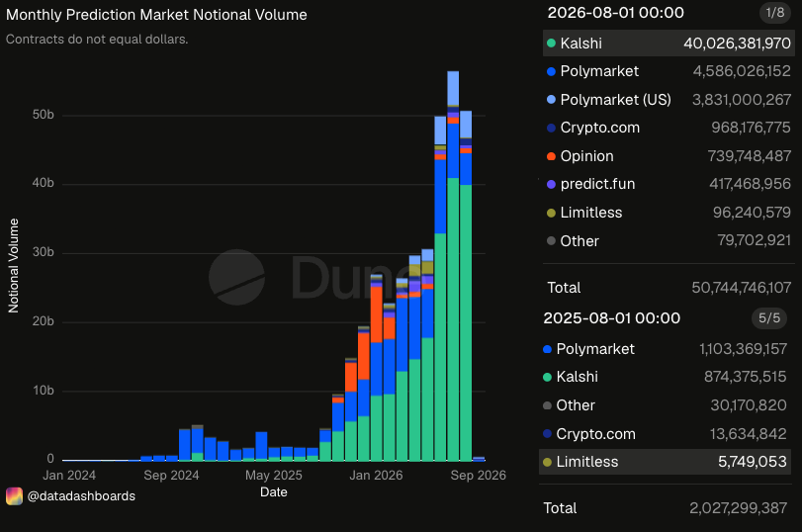Click the small bar at Sep 2026

click(x=479, y=459)
